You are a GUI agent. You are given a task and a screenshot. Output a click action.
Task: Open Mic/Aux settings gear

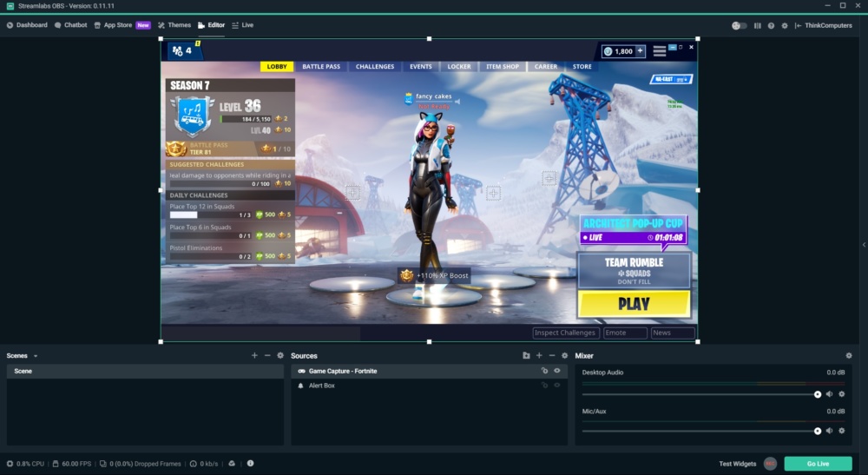tap(842, 431)
